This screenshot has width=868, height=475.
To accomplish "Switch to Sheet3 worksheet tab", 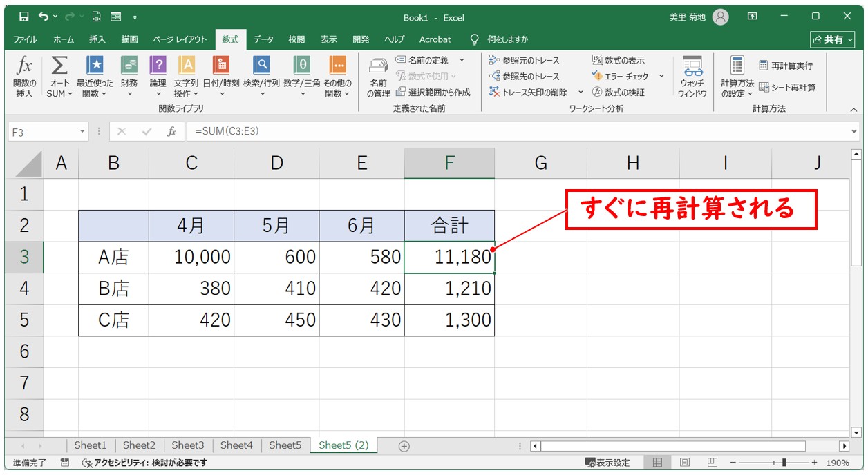I will tap(188, 445).
